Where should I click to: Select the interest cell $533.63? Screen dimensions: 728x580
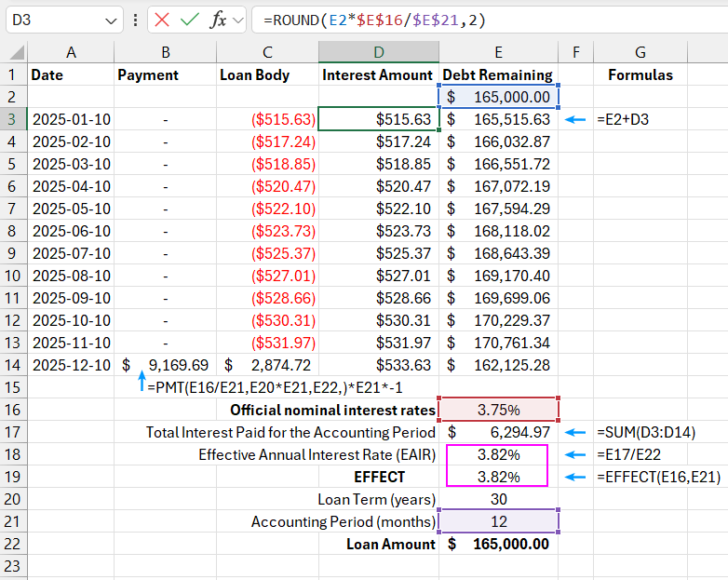(379, 365)
